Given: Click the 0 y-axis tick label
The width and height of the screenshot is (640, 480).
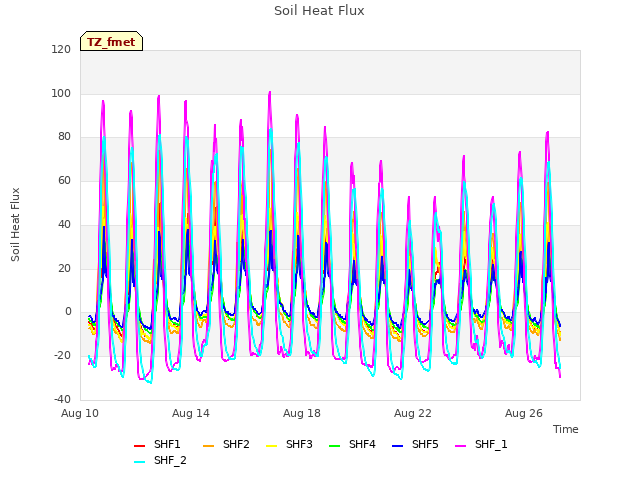Looking at the screenshot, I should pos(68,312).
